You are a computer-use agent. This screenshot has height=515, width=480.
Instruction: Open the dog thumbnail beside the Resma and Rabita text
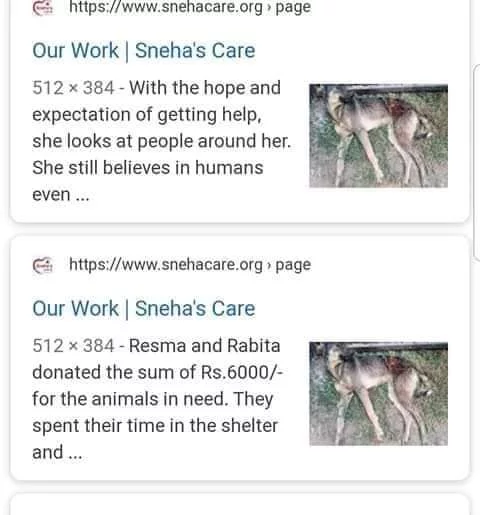378,394
